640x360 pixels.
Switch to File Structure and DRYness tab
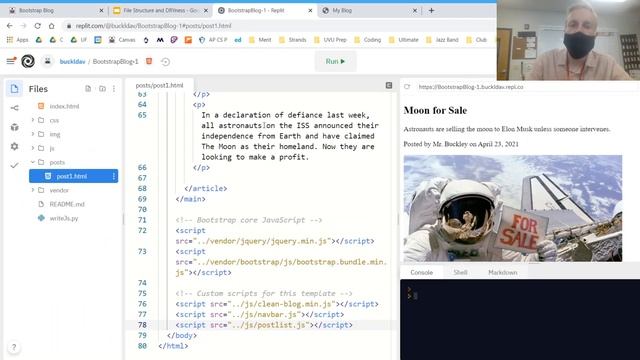click(x=160, y=10)
